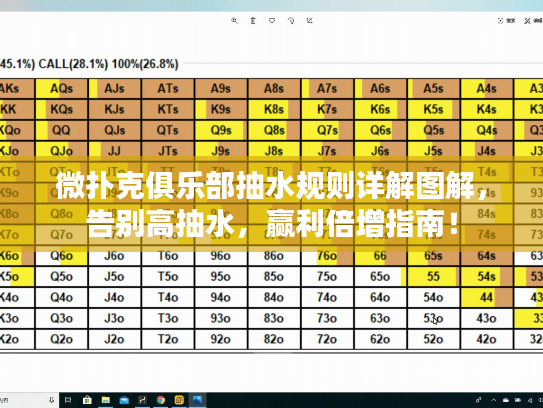The width and height of the screenshot is (543, 408).
Task: Click the zoom magnifier icon in Photos toolbar
Action: (234, 21)
